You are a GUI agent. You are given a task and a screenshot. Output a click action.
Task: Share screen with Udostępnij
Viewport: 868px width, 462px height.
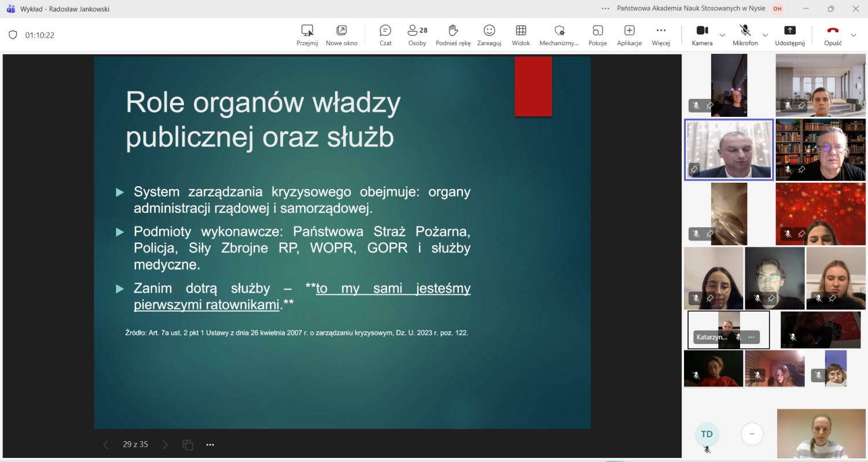[789, 35]
